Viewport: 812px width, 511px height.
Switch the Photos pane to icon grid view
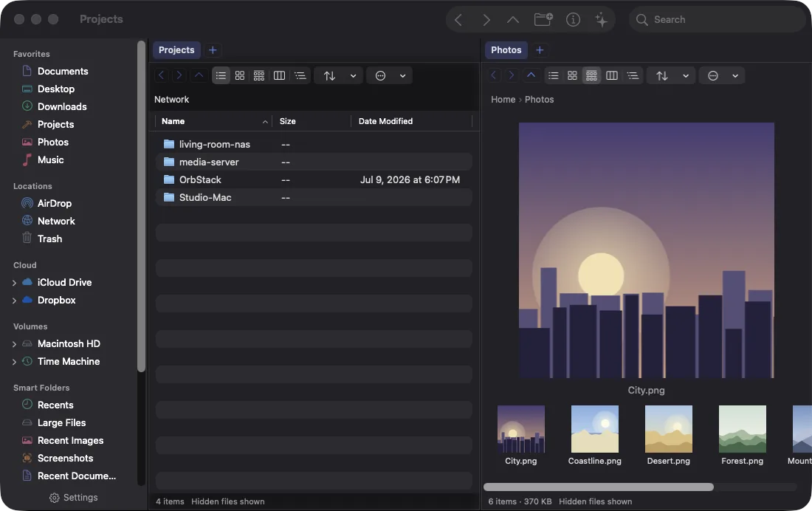572,75
